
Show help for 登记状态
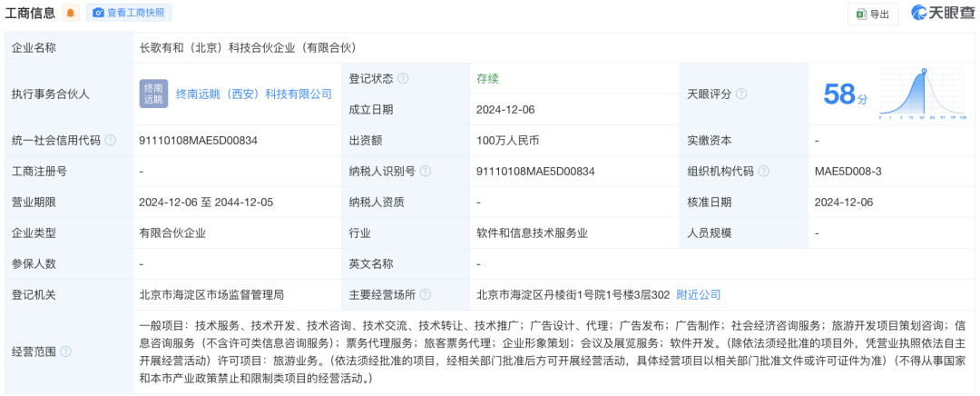(x=403, y=79)
